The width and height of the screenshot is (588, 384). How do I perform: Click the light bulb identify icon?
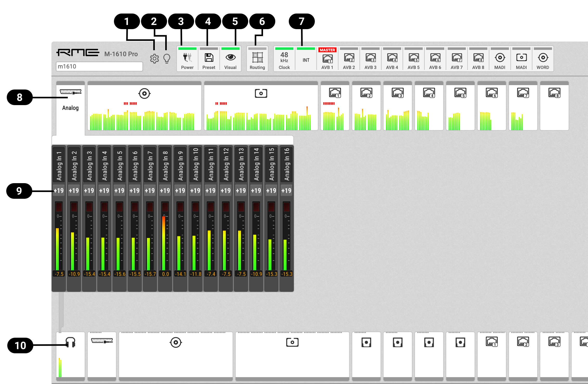167,59
